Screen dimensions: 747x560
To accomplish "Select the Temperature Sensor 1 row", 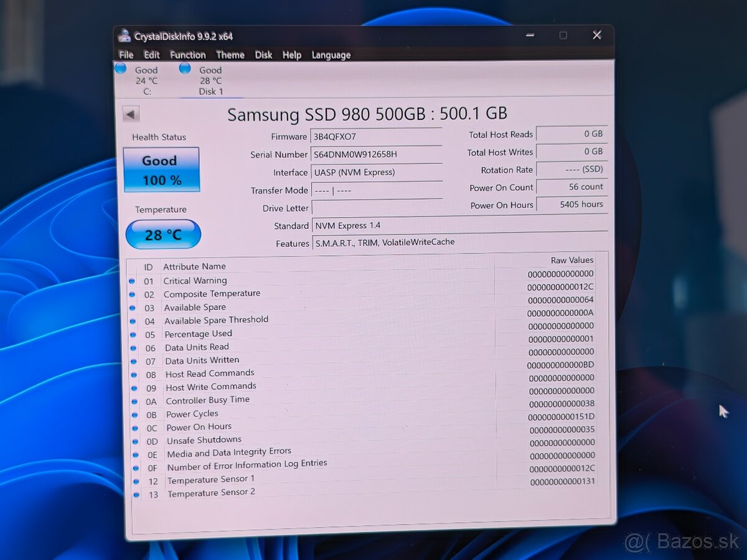I will click(365, 475).
